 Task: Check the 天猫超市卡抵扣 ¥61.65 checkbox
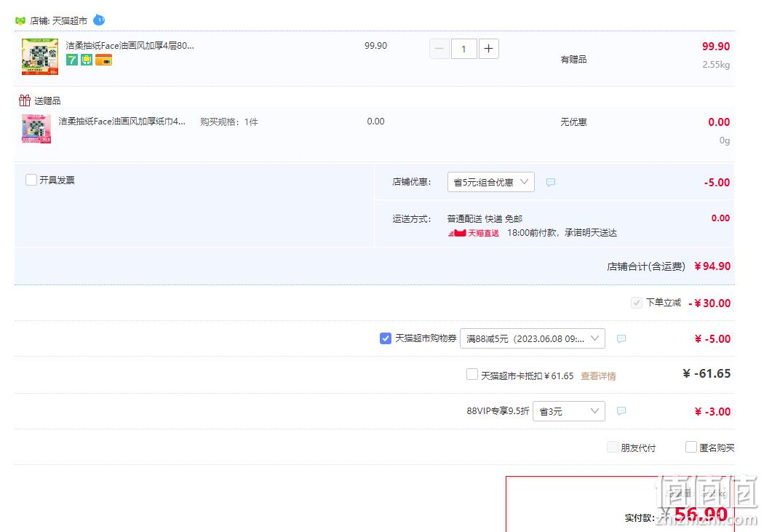coord(471,374)
